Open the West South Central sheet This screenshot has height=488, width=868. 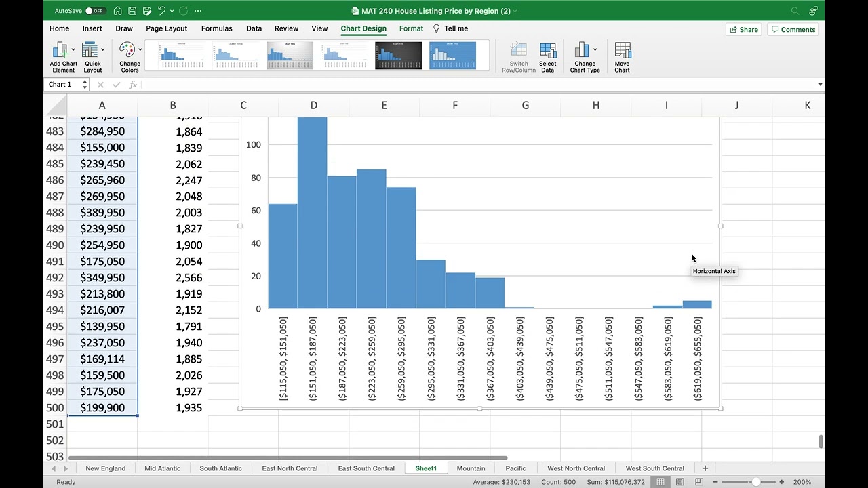(x=655, y=468)
